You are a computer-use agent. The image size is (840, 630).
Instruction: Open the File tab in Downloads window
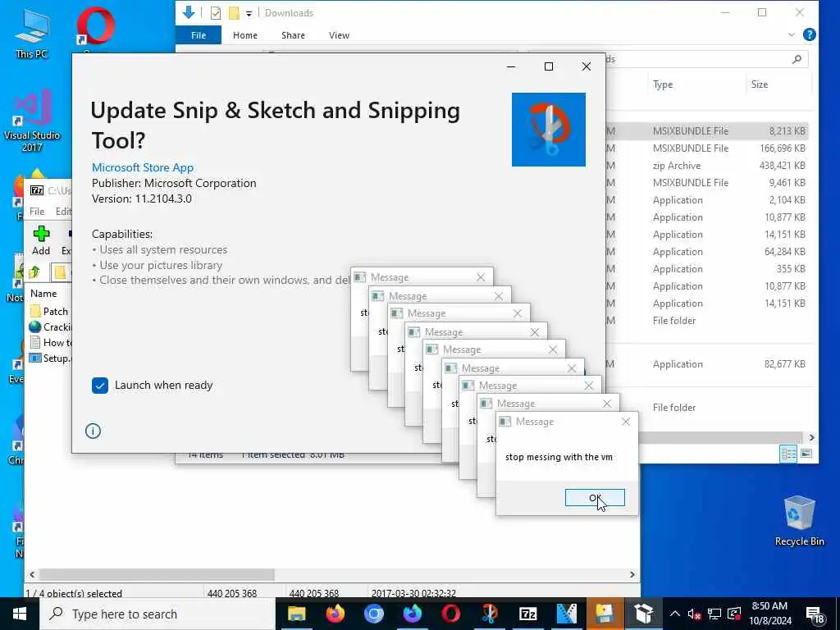[x=199, y=35]
